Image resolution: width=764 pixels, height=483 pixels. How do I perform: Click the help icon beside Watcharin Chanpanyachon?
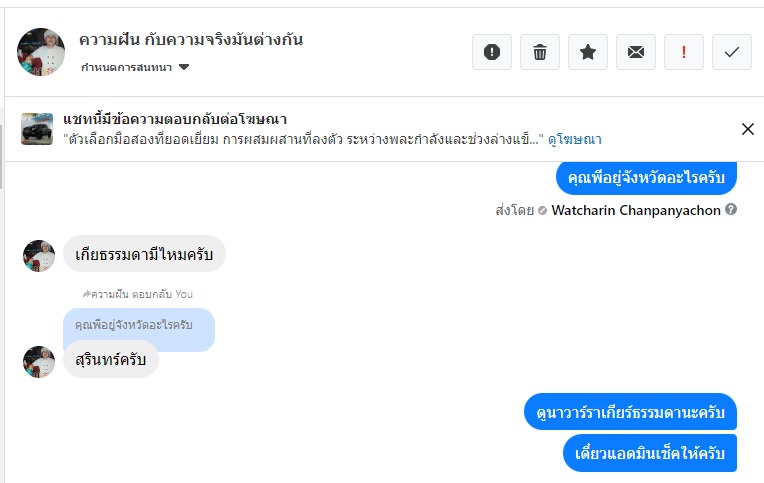click(731, 210)
